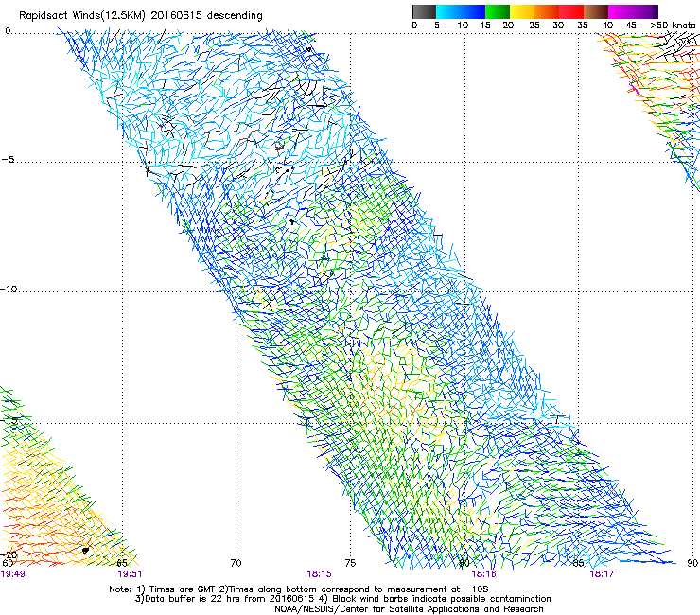Screen dimensions: 700x615
Task: Pick the blue 10-15 knots legend segment
Action: (x=473, y=11)
